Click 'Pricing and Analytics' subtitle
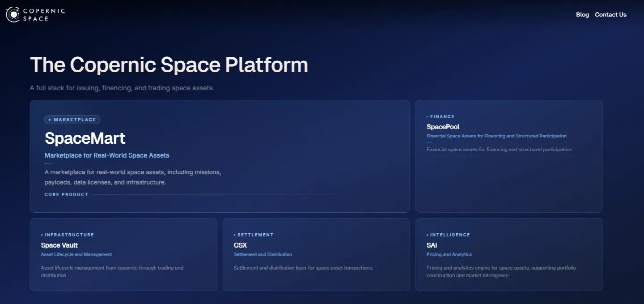The height and width of the screenshot is (304, 644). (449, 254)
